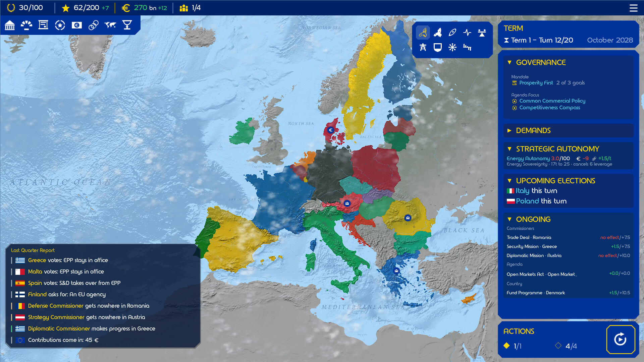
Task: Select Poland in upcoming elections
Action: pyautogui.click(x=527, y=201)
